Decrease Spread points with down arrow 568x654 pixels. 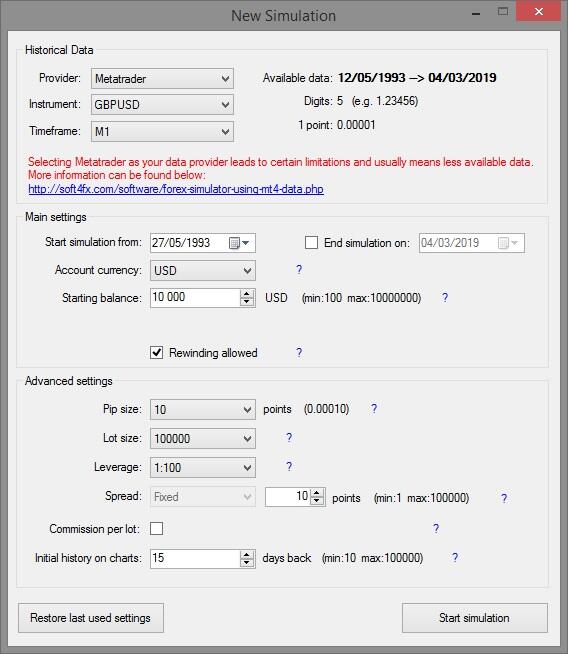pos(317,501)
